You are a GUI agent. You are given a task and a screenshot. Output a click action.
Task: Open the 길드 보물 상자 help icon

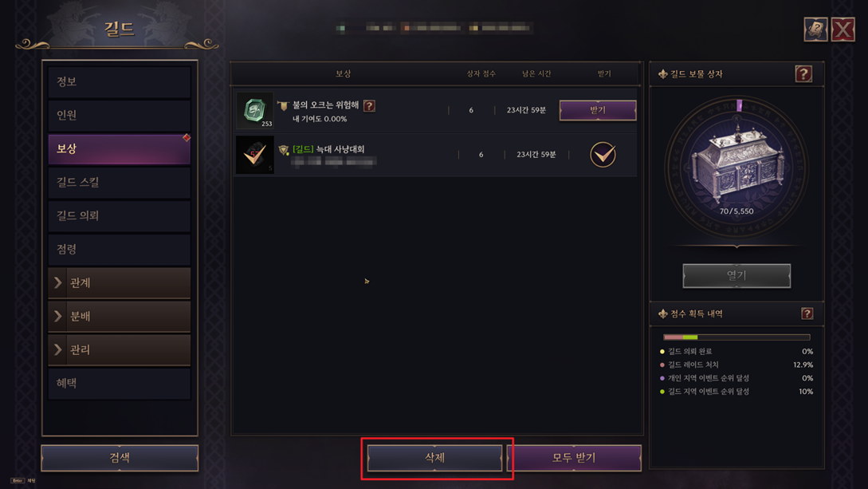click(x=803, y=73)
